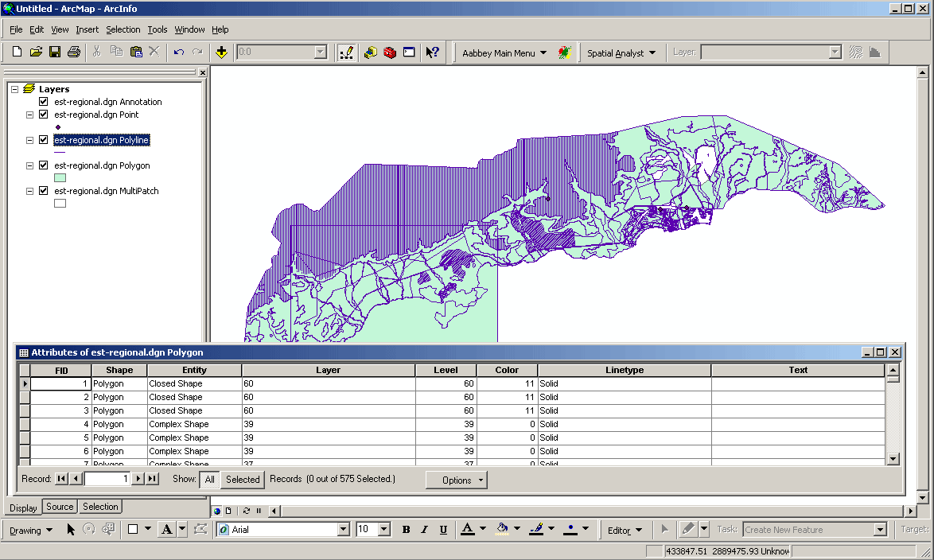The height and width of the screenshot is (560, 934).
Task: Collapse the Layers tree node
Action: [14, 88]
